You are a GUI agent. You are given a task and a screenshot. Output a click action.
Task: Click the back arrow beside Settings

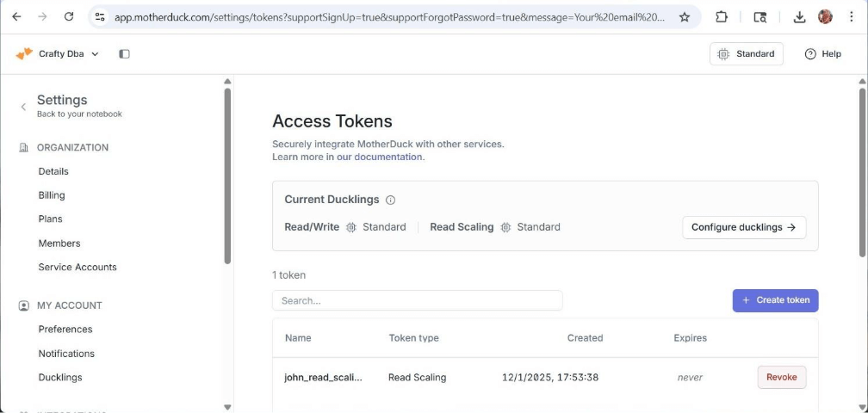pyautogui.click(x=23, y=107)
